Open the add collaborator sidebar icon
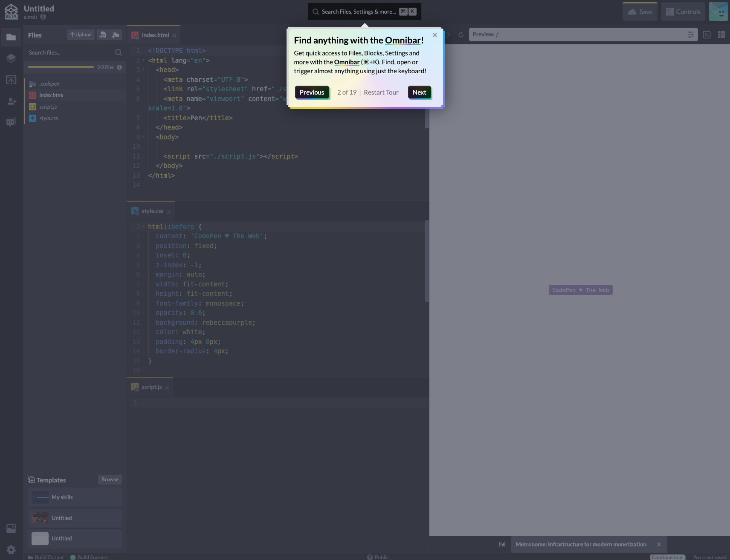 [x=11, y=101]
